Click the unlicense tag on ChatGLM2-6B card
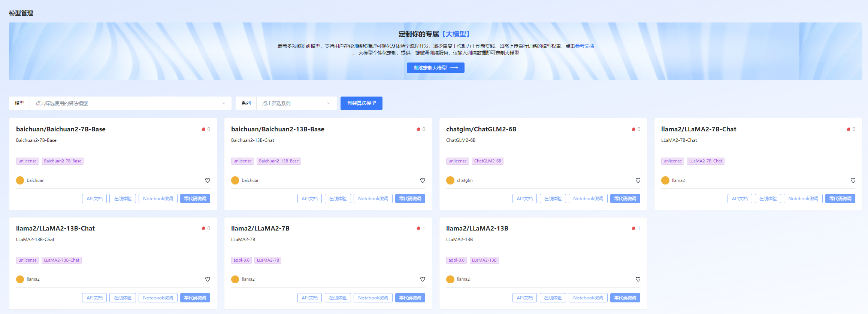The image size is (868, 314). (x=457, y=161)
